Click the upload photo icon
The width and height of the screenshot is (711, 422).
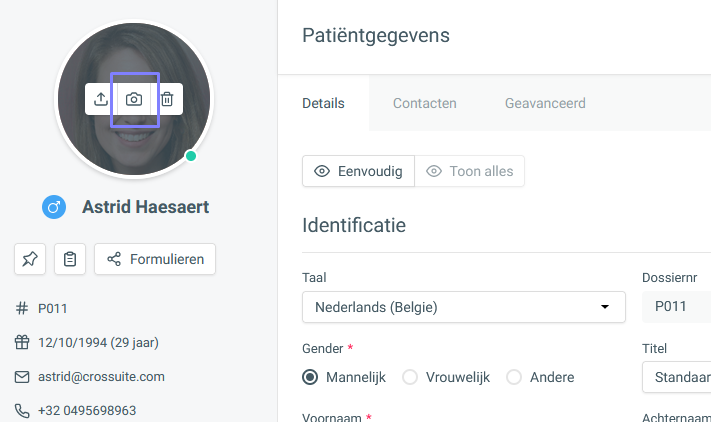point(101,99)
